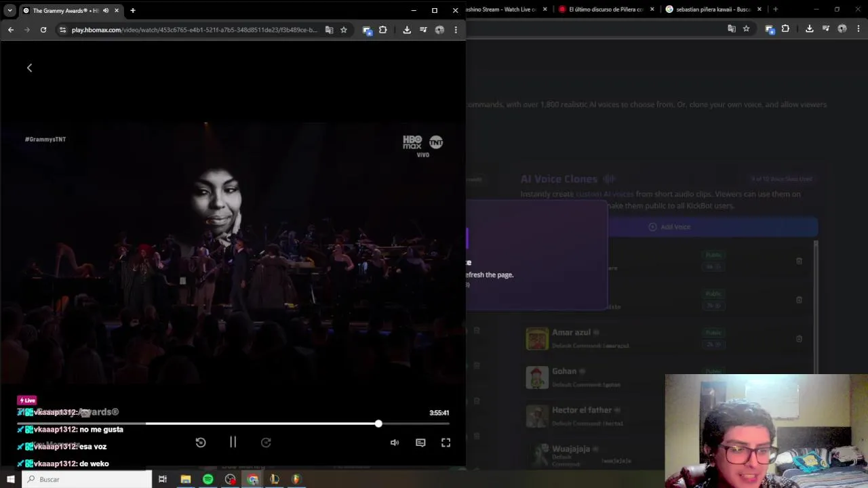The width and height of the screenshot is (868, 488).
Task: Delete the Amar azul voice
Action: 799,338
